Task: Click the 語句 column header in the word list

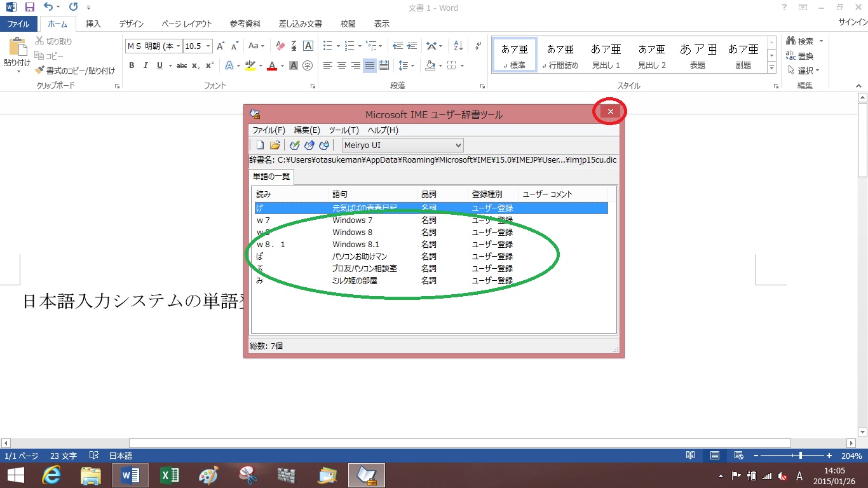Action: (x=373, y=194)
